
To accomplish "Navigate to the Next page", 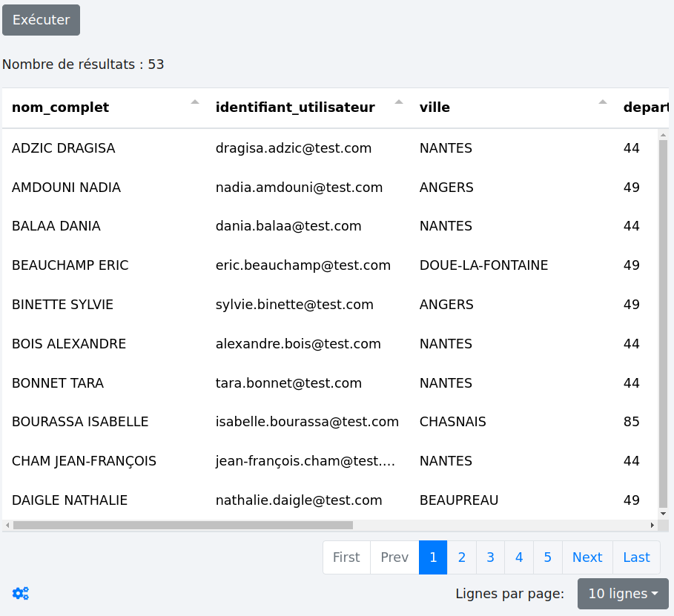I will (x=587, y=557).
